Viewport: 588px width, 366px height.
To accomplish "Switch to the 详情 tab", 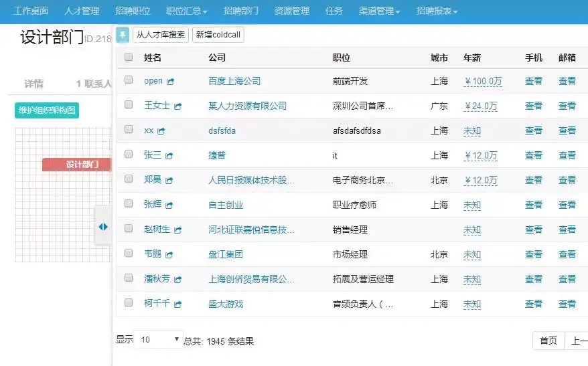I will click(x=33, y=84).
